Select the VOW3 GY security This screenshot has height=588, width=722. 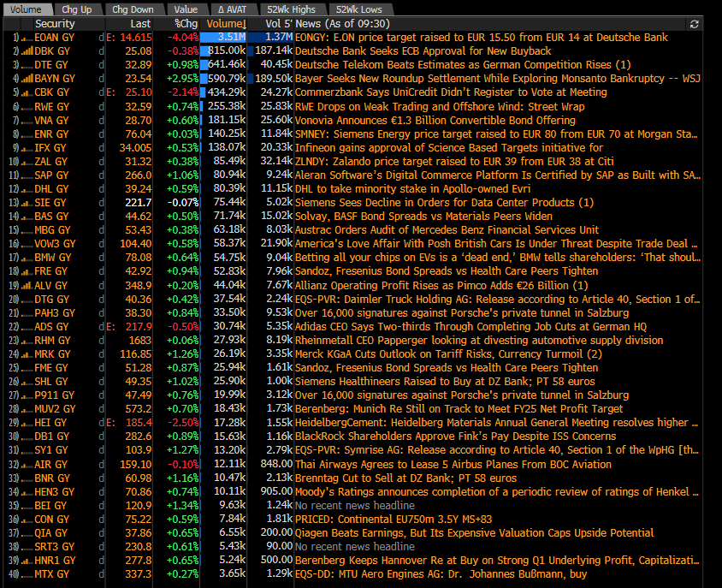coord(55,244)
